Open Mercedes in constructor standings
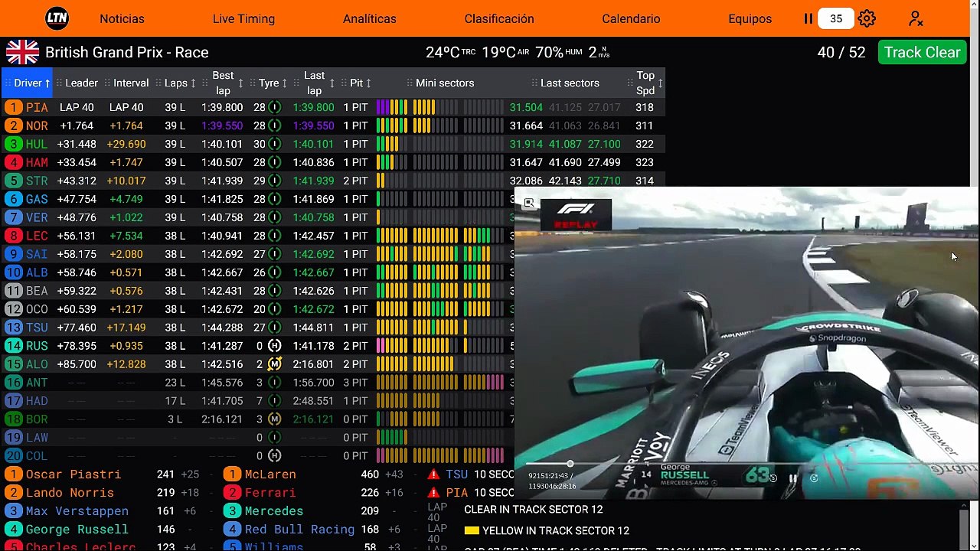980x551 pixels. tap(274, 511)
